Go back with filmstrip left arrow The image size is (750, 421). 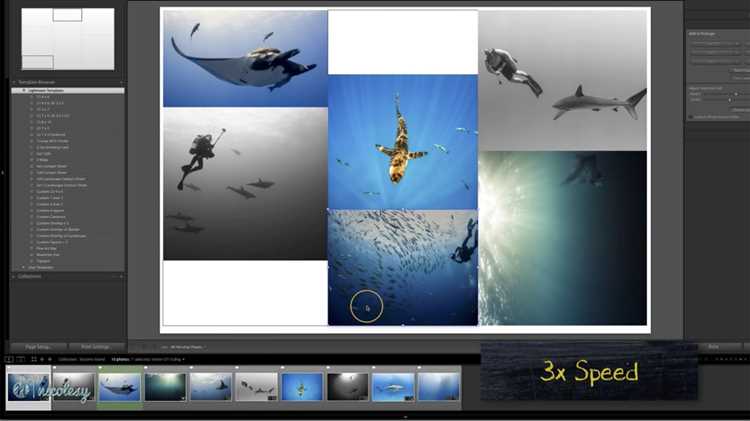[42, 359]
